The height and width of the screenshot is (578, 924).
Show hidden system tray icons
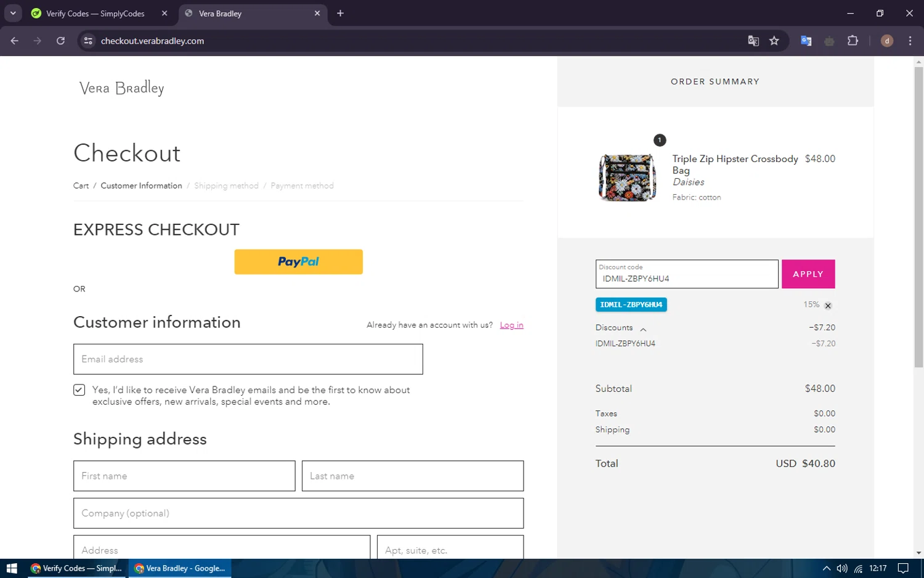(x=826, y=568)
